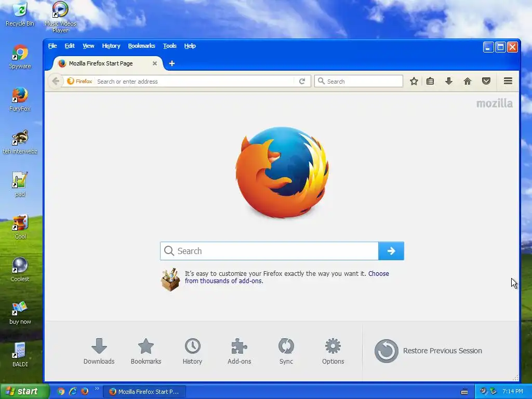532x399 pixels.
Task: Open the downloads arrow in the toolbar
Action: 448,81
